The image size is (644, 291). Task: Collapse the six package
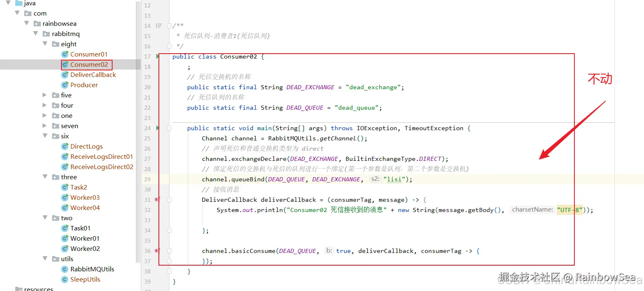tap(45, 136)
